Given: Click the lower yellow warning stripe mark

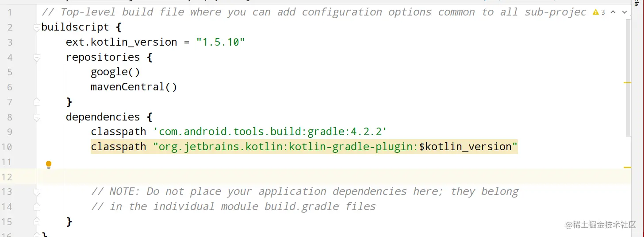Looking at the screenshot, I should pos(627,167).
